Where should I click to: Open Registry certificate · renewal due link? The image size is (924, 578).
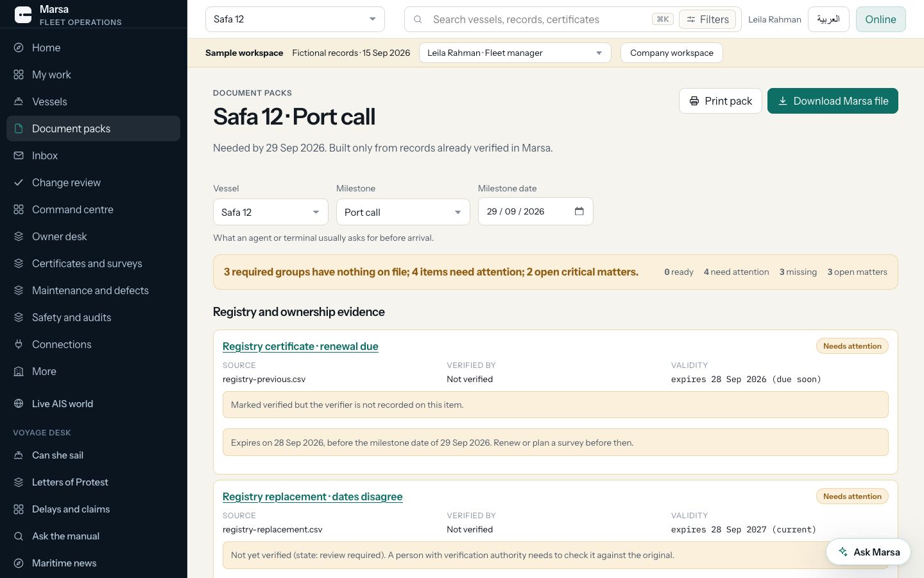click(x=300, y=346)
